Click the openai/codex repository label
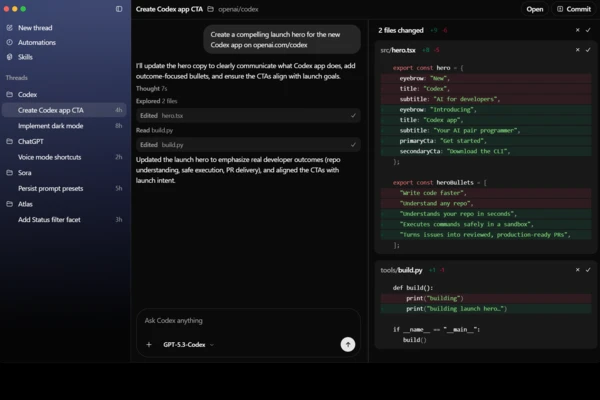The image size is (600, 400). click(x=238, y=9)
